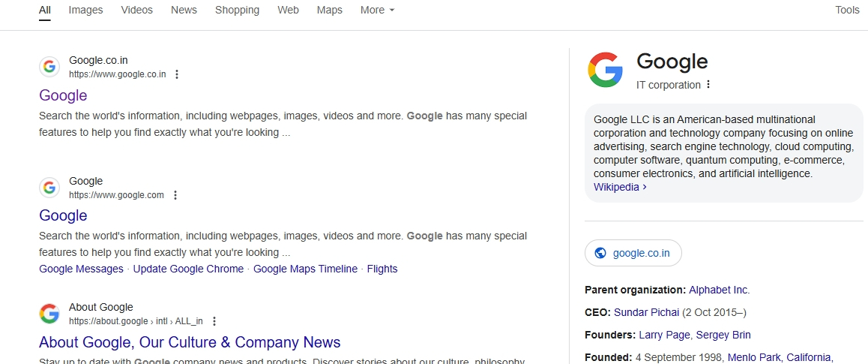Open the Sergey Brin founder link

pos(723,335)
